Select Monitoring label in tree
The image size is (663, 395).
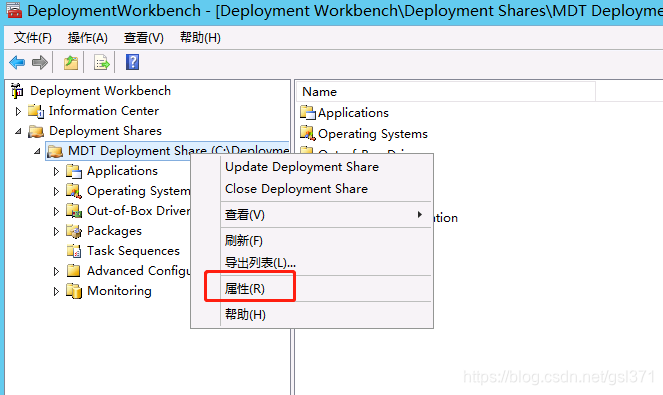[119, 291]
